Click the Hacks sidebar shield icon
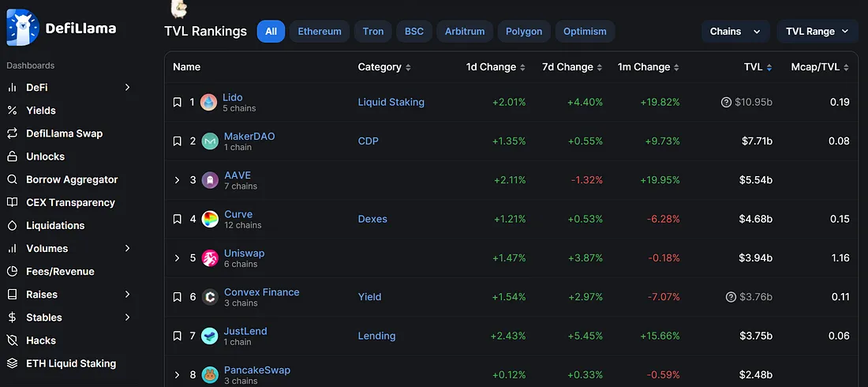Screen dimensions: 868x387 [12, 340]
